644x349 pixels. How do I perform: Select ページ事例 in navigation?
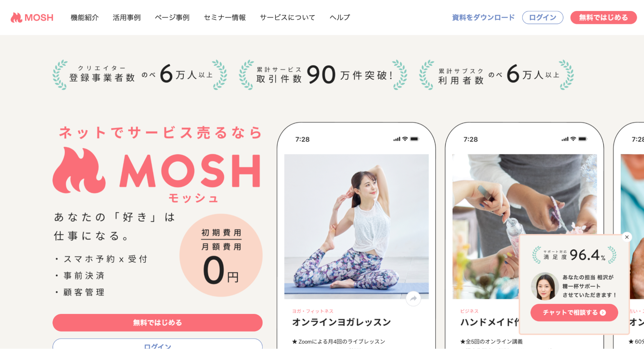pyautogui.click(x=172, y=17)
